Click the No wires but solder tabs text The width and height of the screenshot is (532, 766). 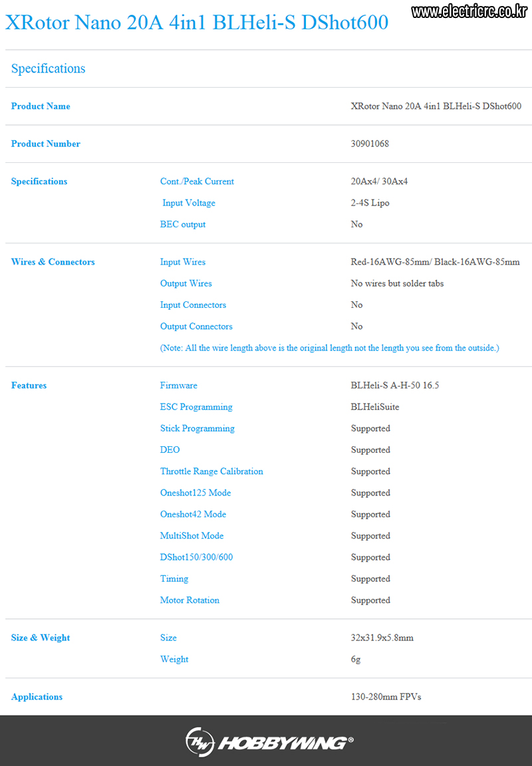pos(397,283)
